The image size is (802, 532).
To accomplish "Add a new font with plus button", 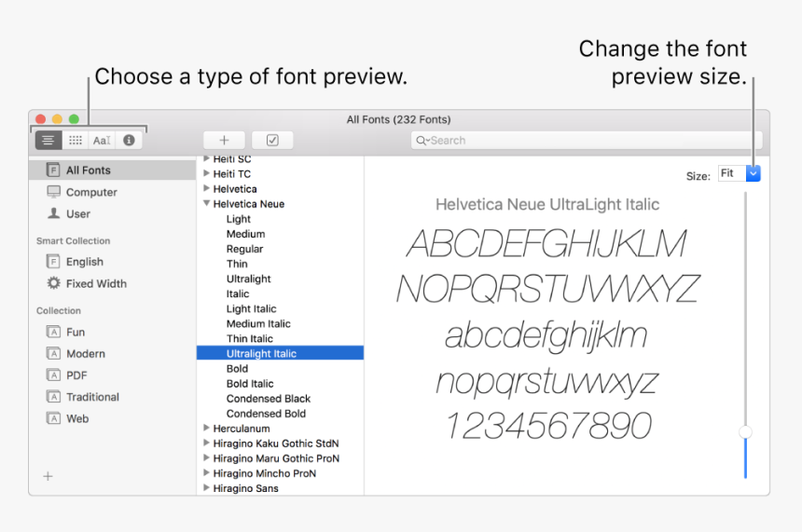I will (x=224, y=140).
